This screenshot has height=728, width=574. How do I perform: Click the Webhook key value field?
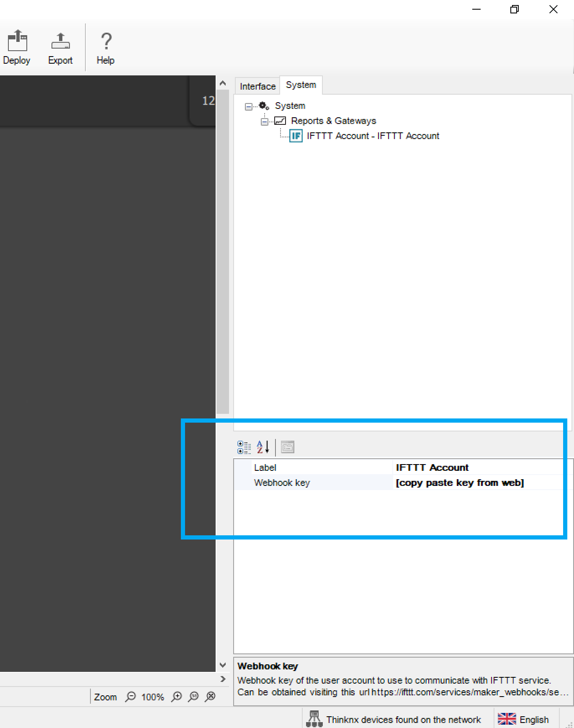click(x=477, y=483)
